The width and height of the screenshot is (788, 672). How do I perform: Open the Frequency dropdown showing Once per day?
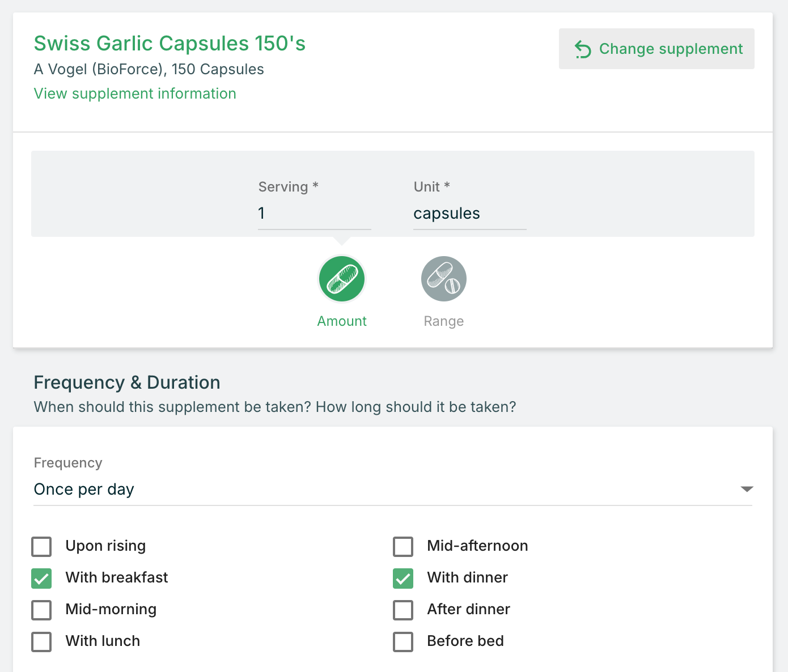coord(385,489)
